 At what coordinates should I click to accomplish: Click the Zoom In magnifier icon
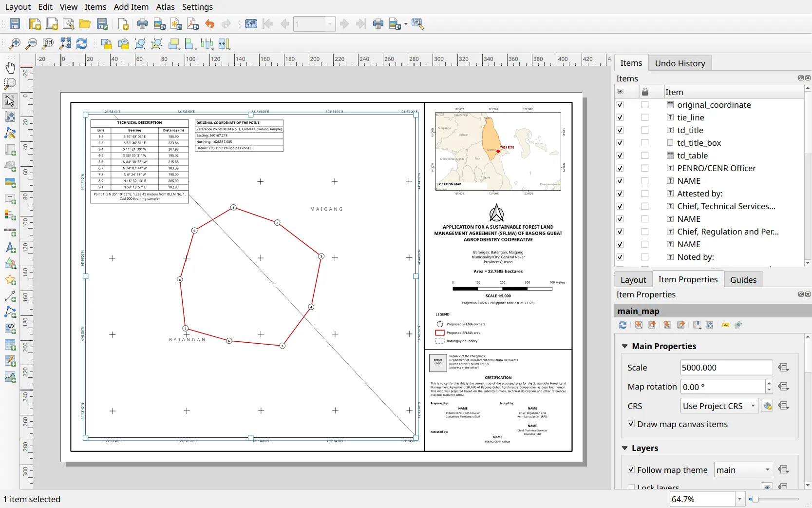tap(15, 44)
